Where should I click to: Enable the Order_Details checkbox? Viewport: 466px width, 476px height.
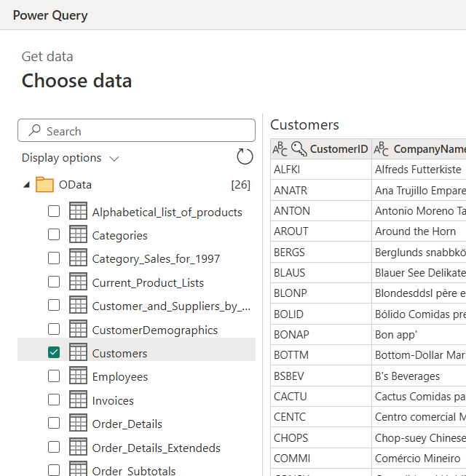(x=54, y=424)
